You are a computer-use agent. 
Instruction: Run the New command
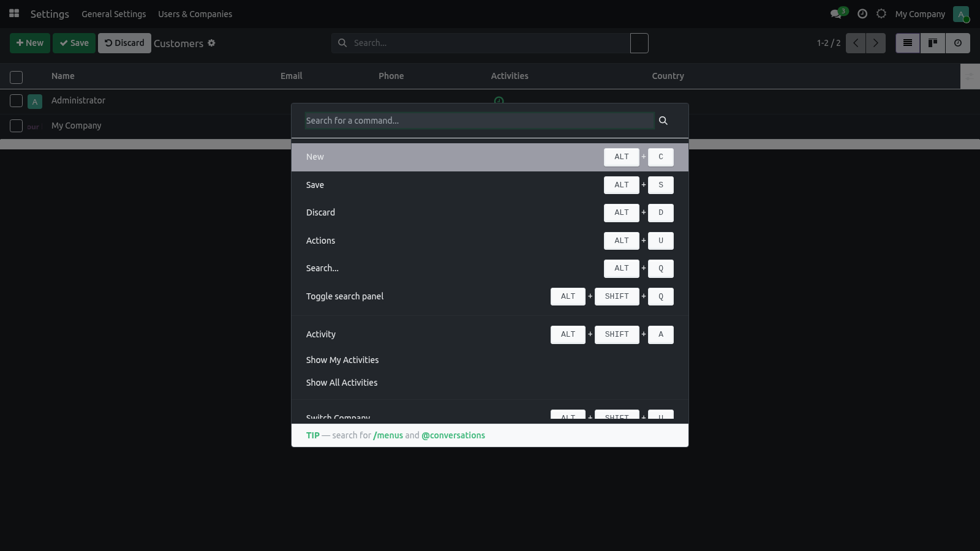(x=490, y=157)
